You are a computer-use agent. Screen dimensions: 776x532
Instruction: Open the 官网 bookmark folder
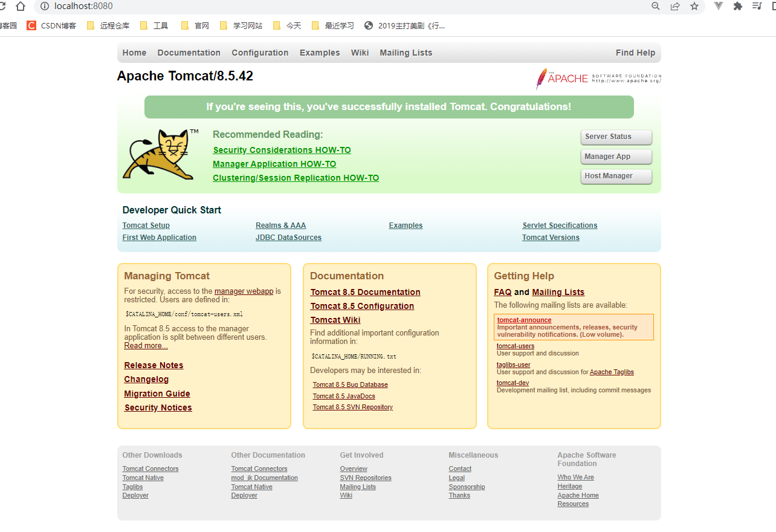pos(195,25)
